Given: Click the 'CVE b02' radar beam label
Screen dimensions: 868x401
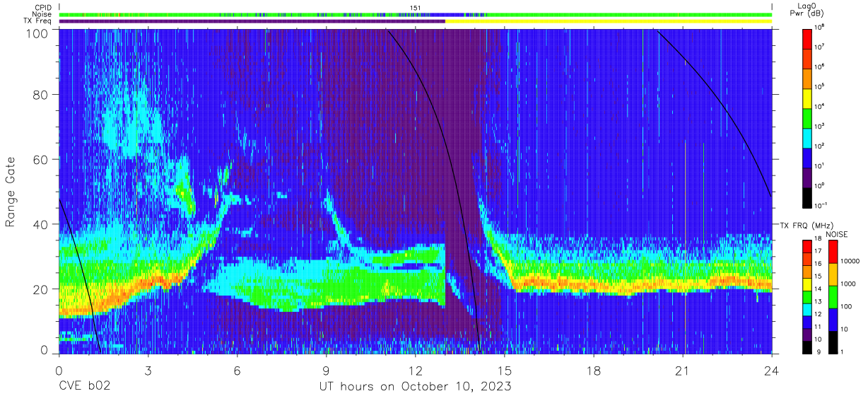Looking at the screenshot, I should 84,387.
